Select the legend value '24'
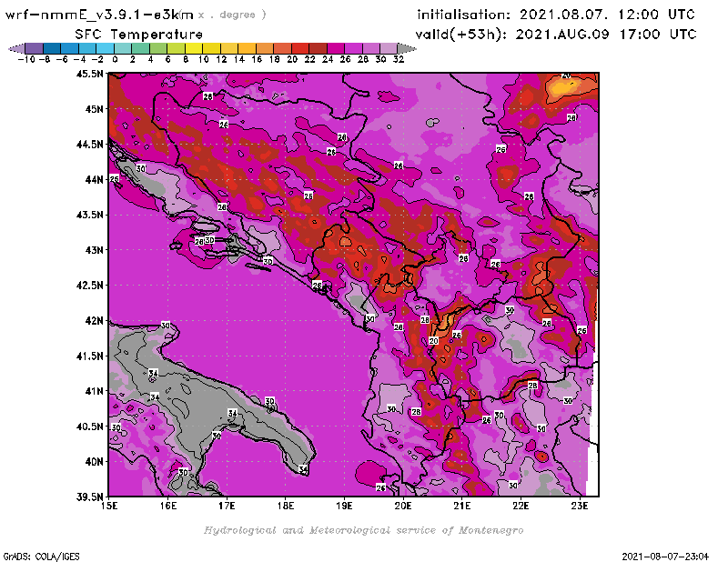 tap(328, 60)
